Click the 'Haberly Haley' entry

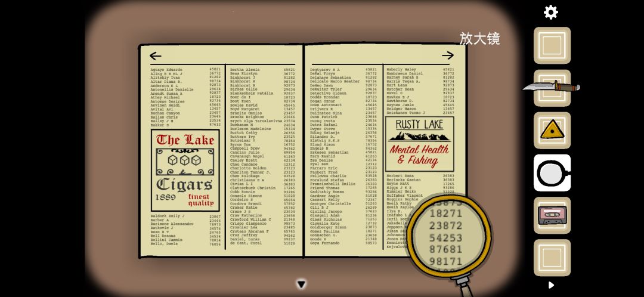(x=401, y=70)
